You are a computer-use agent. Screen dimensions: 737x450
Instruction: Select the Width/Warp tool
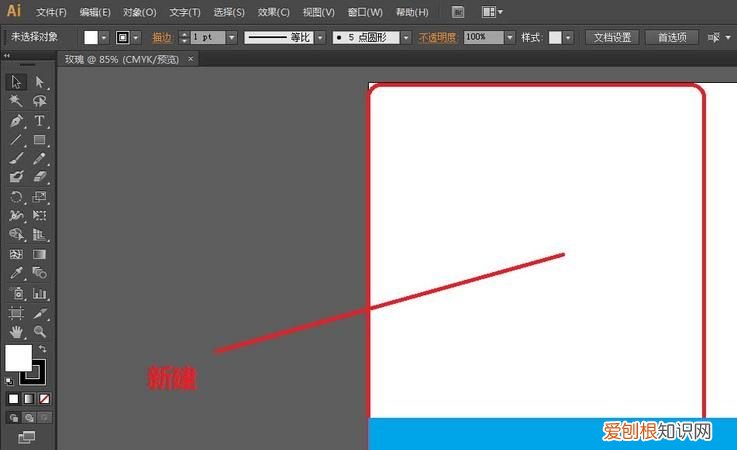[x=16, y=215]
